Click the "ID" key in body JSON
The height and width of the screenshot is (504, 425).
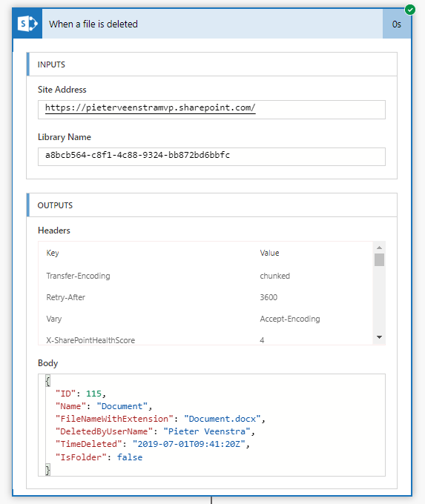65,394
